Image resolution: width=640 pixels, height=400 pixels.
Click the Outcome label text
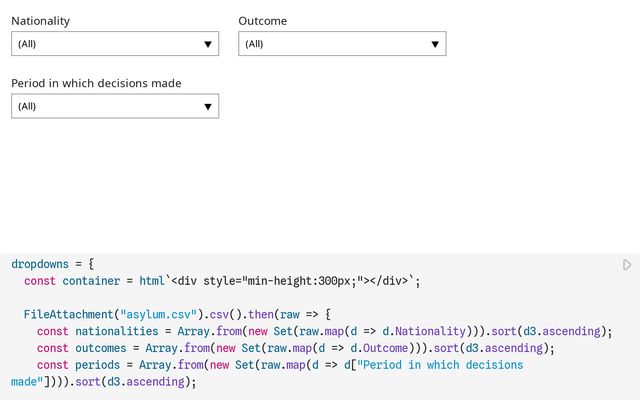pos(262,20)
